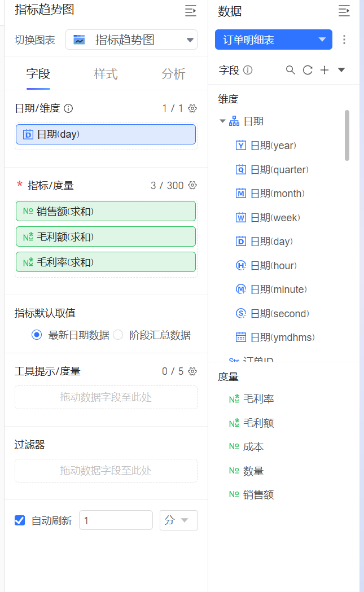Refresh the field list

[x=308, y=70]
